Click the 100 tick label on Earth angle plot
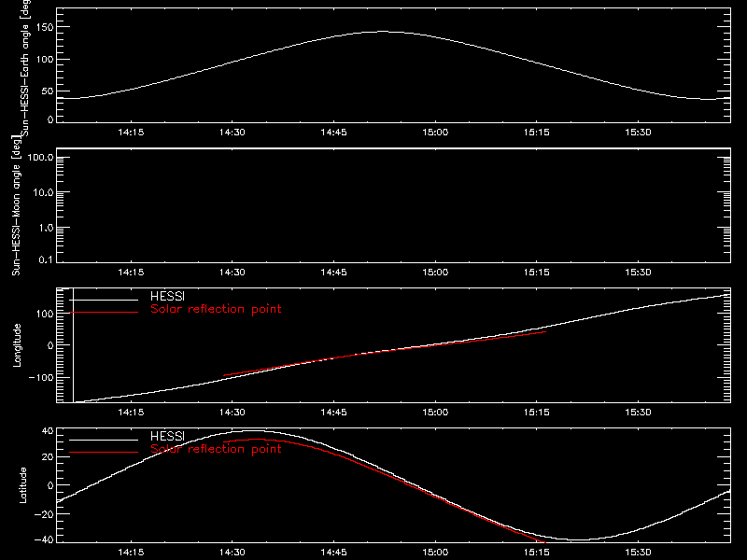Screen dimensions: 747x560 point(45,59)
